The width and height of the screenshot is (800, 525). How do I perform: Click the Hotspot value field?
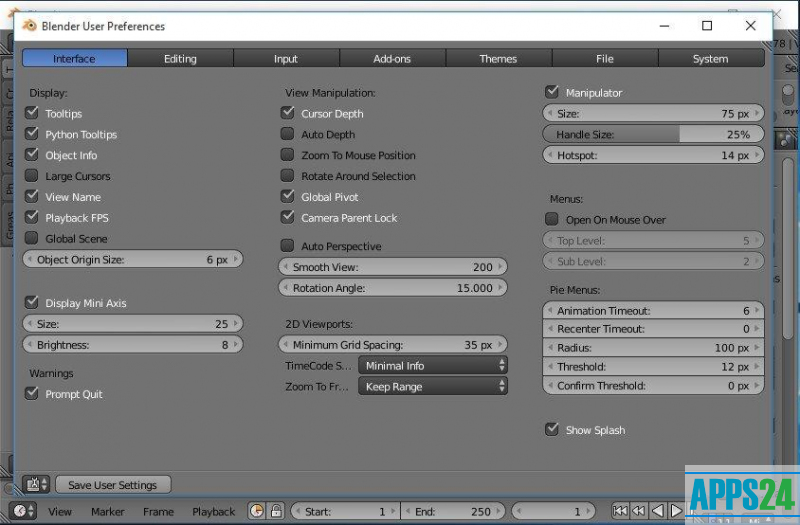(653, 155)
